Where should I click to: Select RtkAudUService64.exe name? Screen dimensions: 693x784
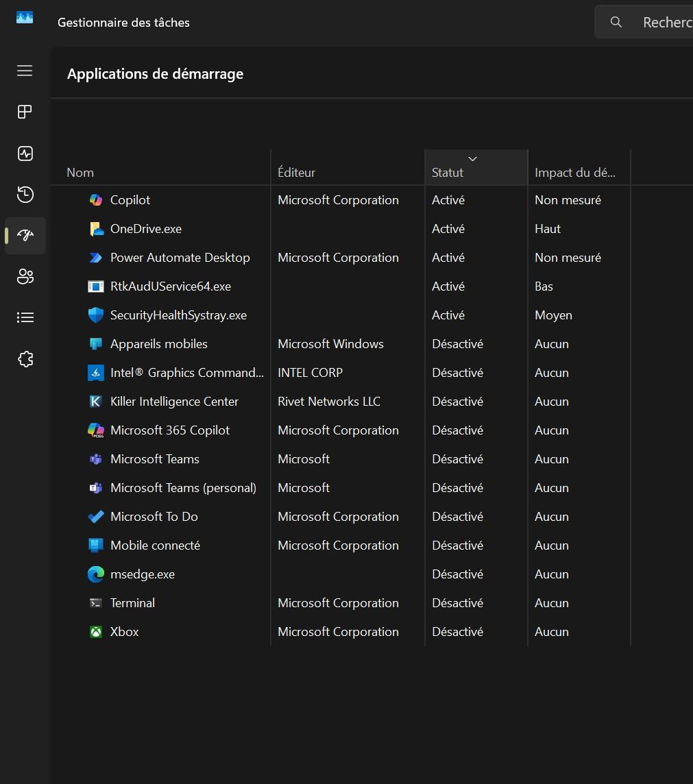click(x=171, y=286)
